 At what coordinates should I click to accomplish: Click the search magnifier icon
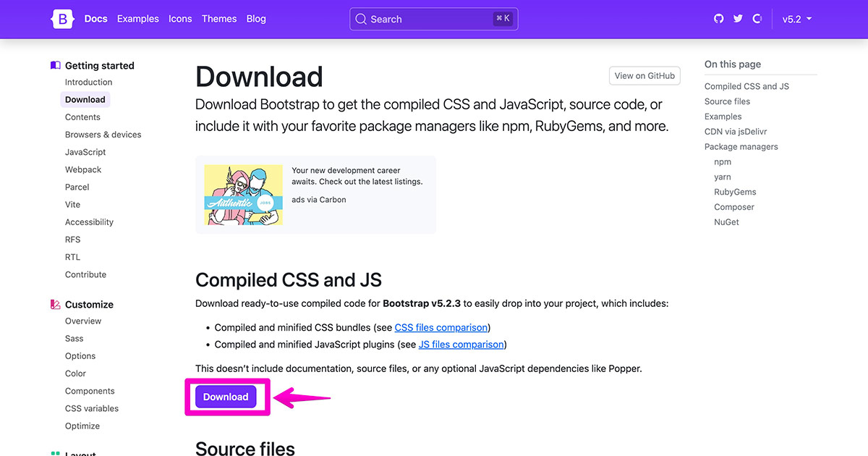(x=361, y=20)
